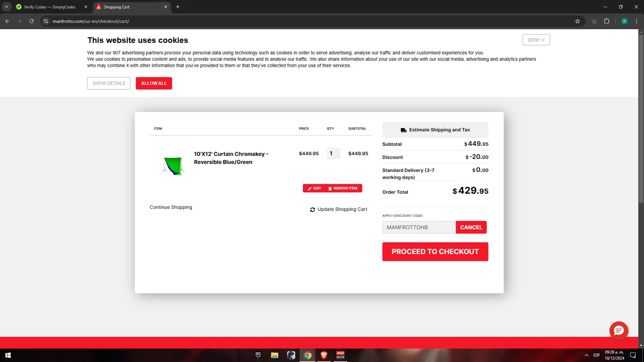644x362 pixels.
Task: Expand Estimate Shipping and Tax
Action: point(435,130)
